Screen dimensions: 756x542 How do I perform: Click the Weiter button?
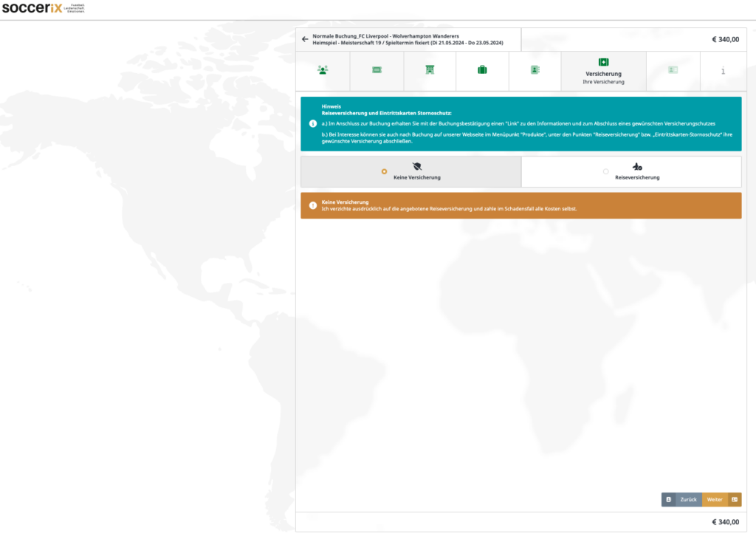pyautogui.click(x=722, y=500)
